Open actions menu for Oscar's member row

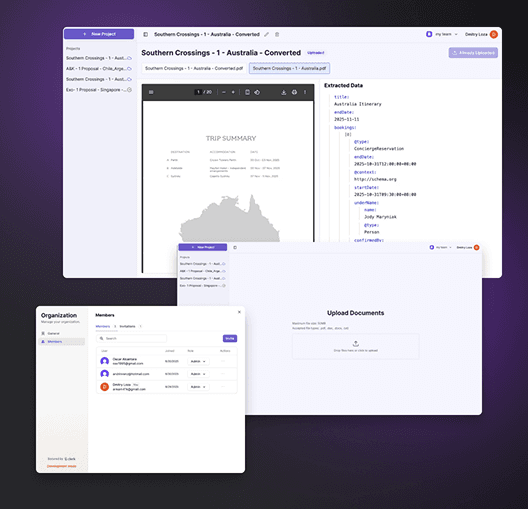[x=223, y=361]
